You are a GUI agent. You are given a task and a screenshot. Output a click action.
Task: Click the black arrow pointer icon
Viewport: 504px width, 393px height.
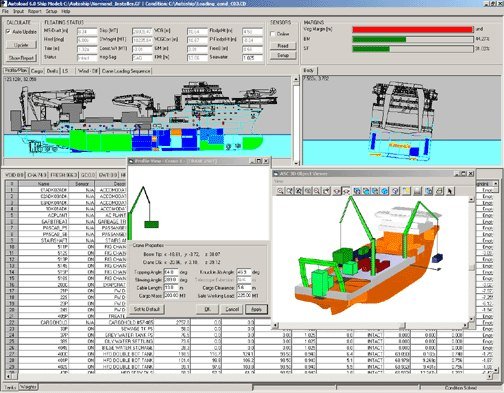pos(450,191)
